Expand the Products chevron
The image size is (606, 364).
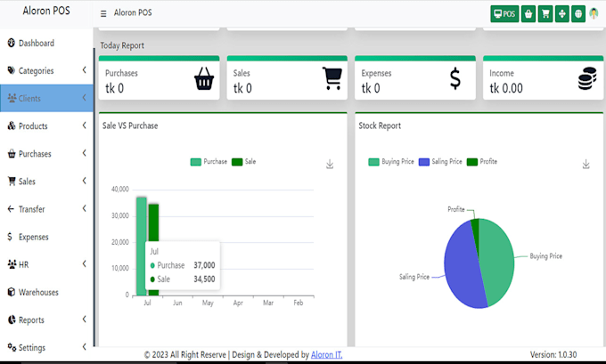click(x=85, y=125)
